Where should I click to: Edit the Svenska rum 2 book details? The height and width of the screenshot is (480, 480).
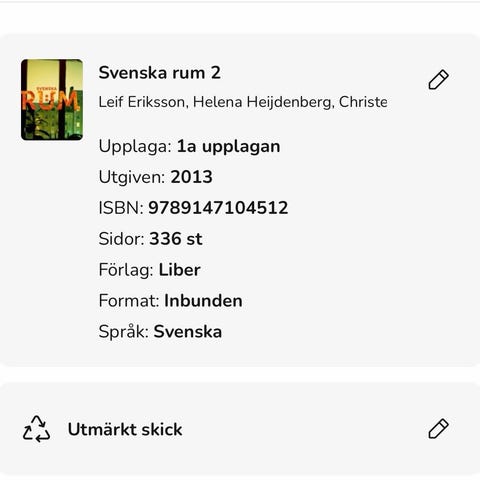[x=438, y=80]
